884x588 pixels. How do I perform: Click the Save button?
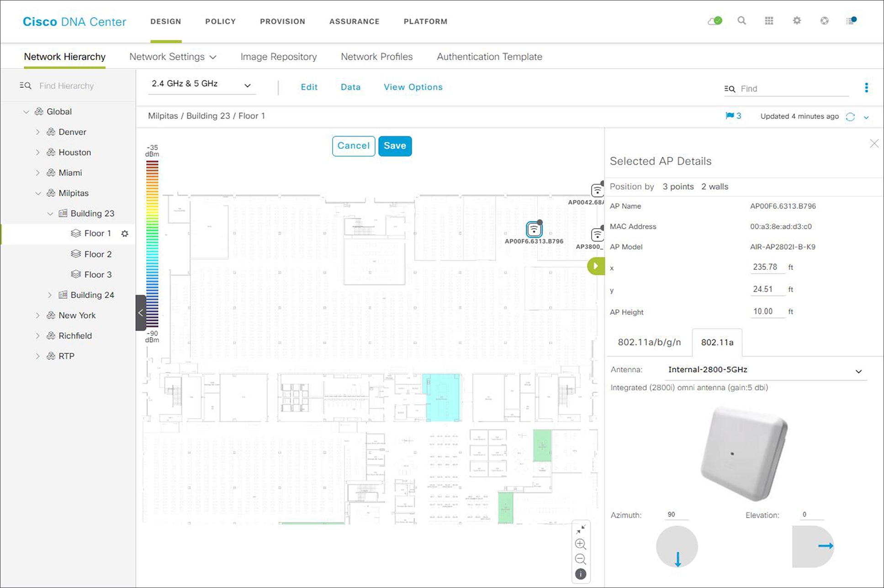pyautogui.click(x=395, y=146)
